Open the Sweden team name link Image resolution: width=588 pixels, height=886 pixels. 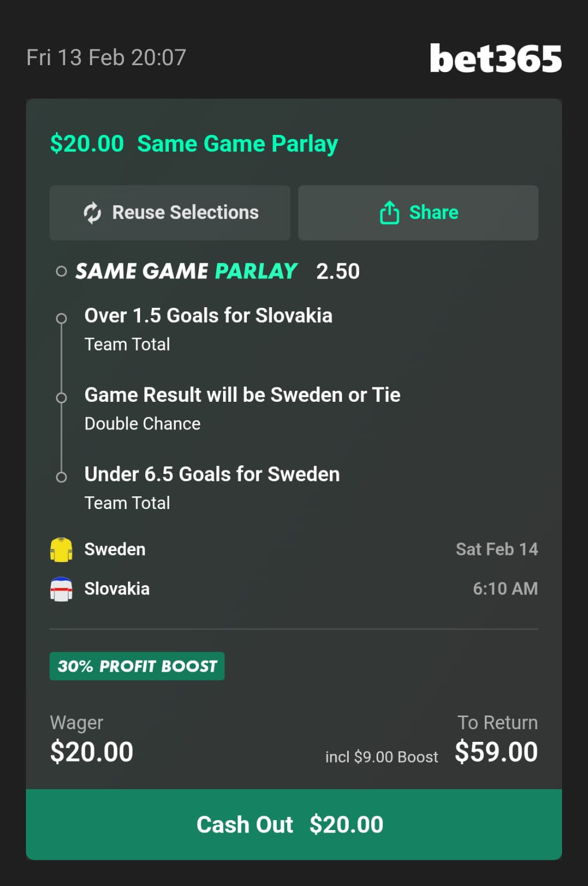(x=115, y=549)
